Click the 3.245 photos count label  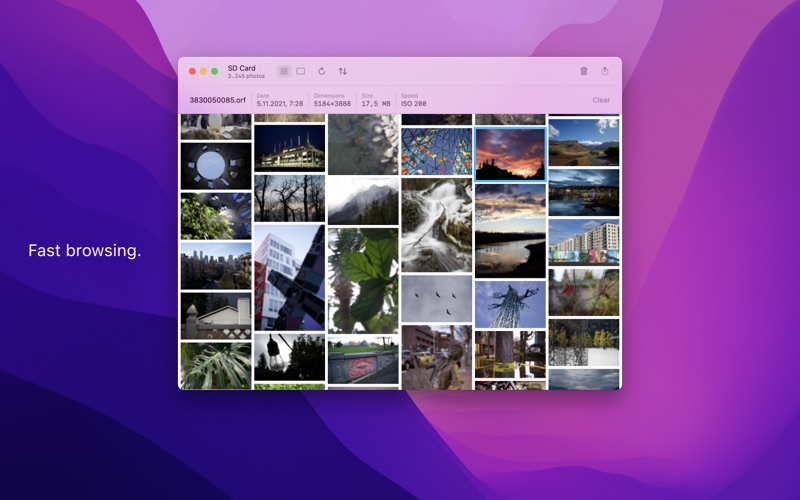point(246,76)
